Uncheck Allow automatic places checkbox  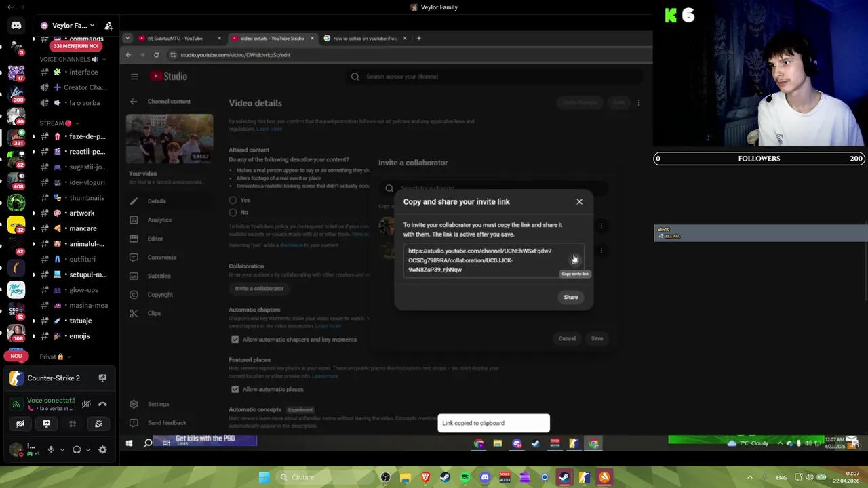click(x=235, y=389)
